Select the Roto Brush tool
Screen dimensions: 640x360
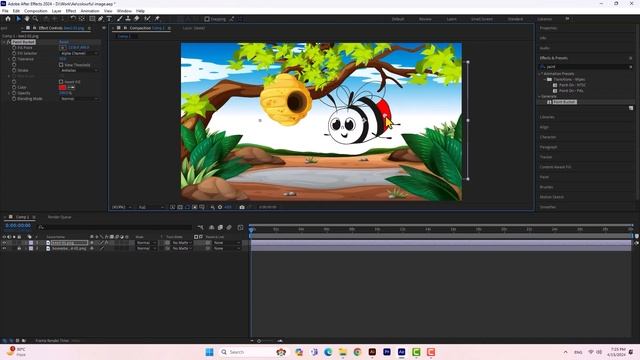[x=147, y=19]
